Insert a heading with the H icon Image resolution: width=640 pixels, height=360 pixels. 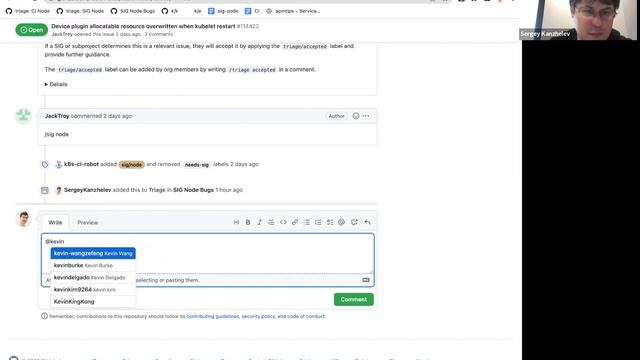pyautogui.click(x=236, y=222)
